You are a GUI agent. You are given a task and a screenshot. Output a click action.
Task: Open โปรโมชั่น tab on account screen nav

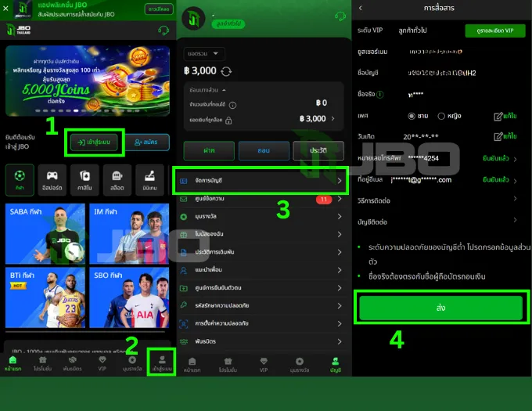pos(228,365)
